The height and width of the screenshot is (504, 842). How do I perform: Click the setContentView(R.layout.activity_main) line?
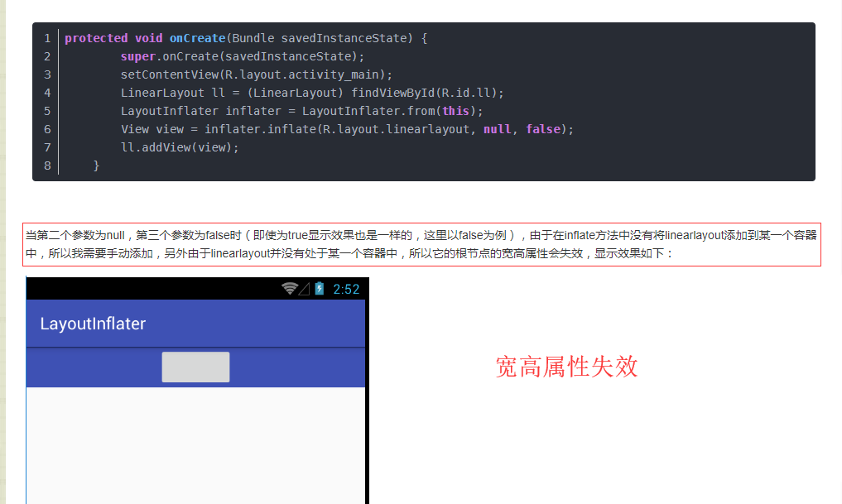point(256,74)
